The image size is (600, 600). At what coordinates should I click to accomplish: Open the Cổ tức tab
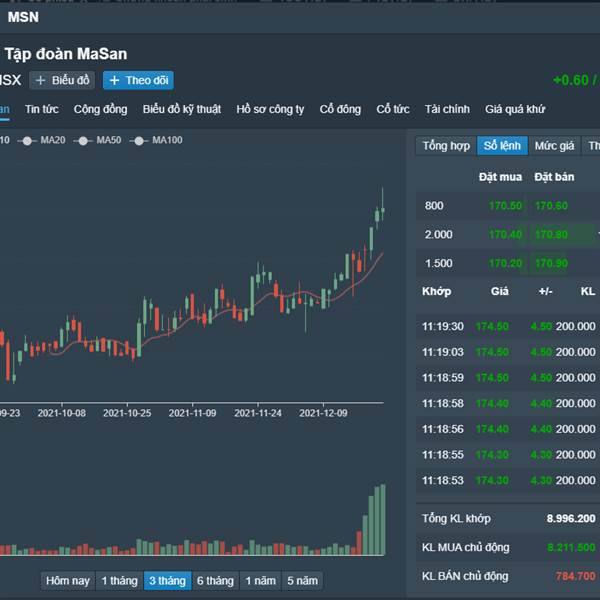pyautogui.click(x=393, y=109)
